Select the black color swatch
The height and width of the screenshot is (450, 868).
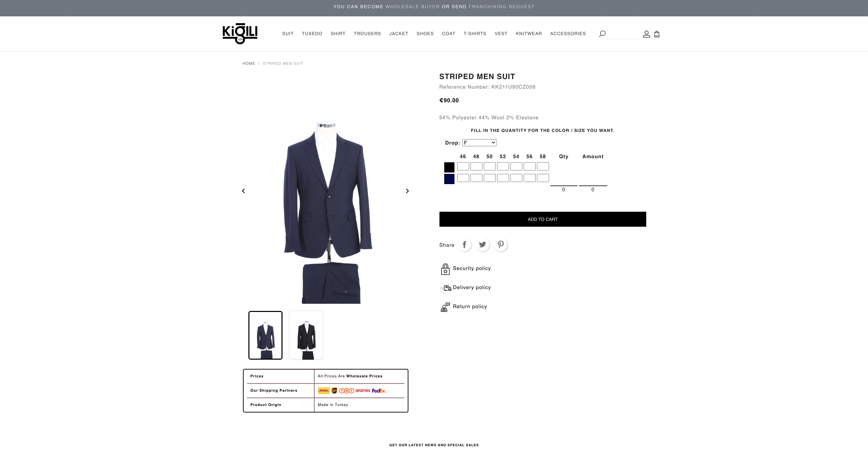pos(449,167)
